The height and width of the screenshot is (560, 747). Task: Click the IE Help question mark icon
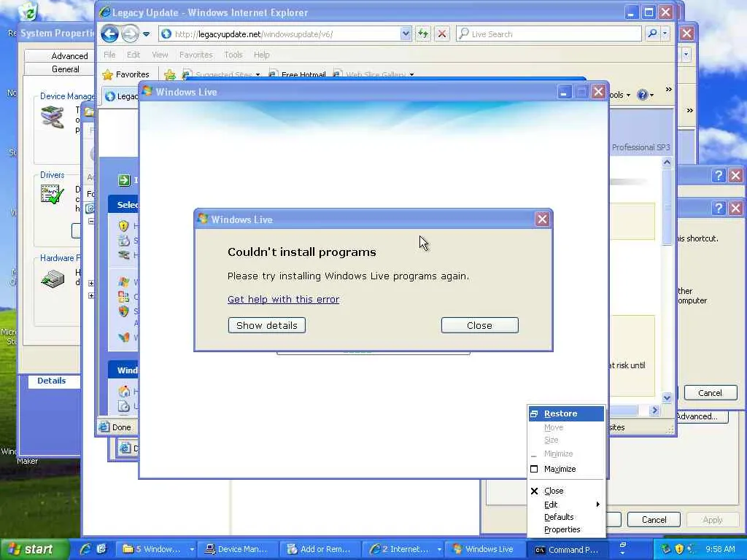642,95
